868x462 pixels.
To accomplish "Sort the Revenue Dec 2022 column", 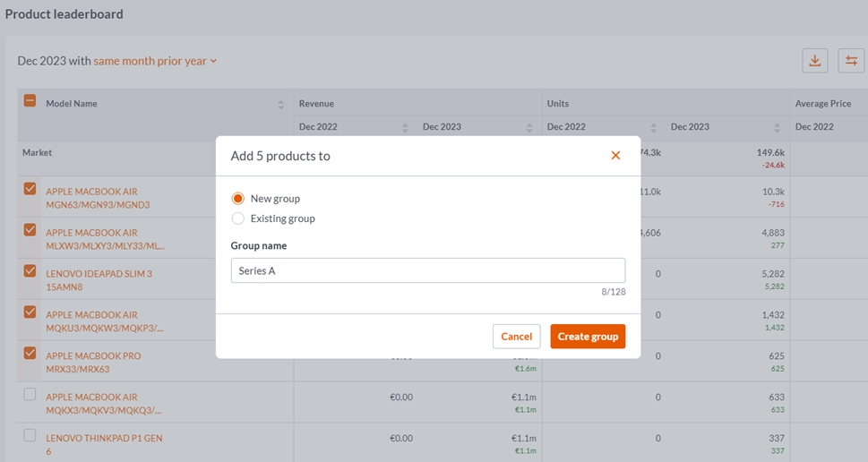I will (405, 128).
